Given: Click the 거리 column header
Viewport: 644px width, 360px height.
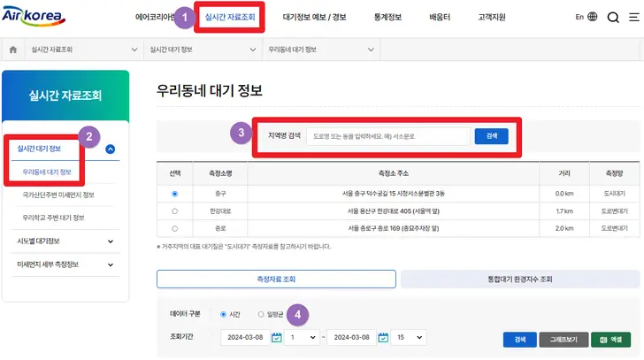Looking at the screenshot, I should [x=564, y=173].
